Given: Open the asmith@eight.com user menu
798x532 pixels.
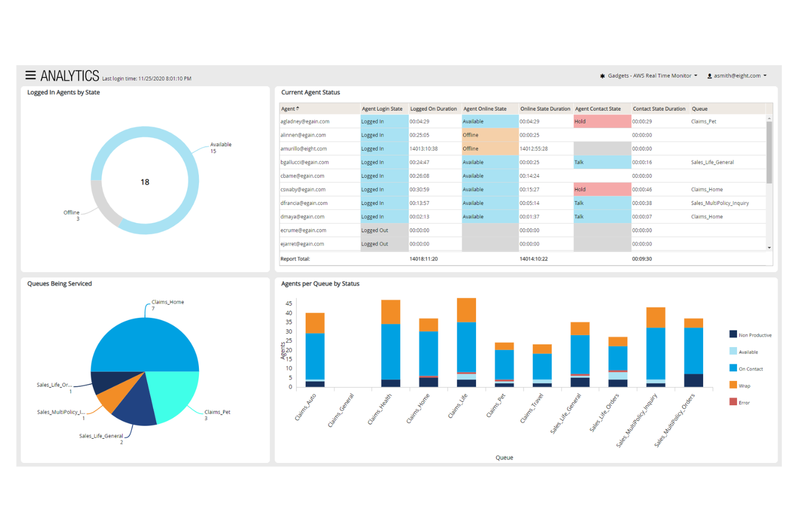Looking at the screenshot, I should click(x=737, y=76).
